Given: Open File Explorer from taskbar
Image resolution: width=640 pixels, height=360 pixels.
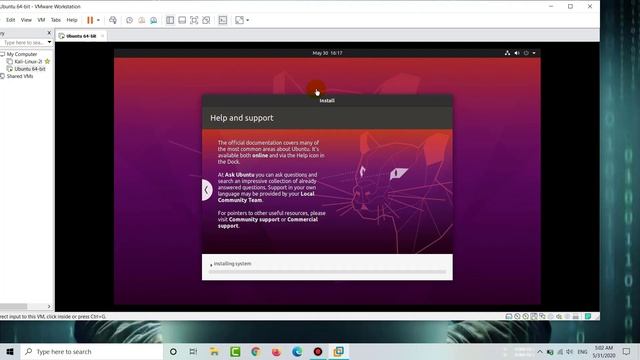Looking at the screenshot, I should (214, 351).
